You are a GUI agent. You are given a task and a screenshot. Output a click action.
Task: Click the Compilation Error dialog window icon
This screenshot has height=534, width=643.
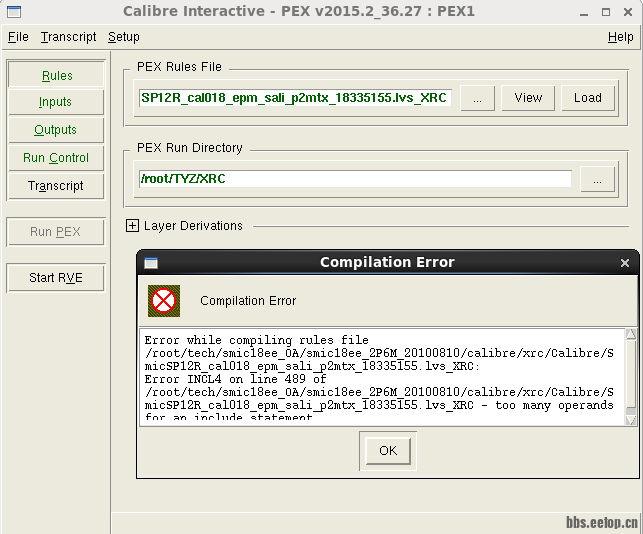click(151, 263)
